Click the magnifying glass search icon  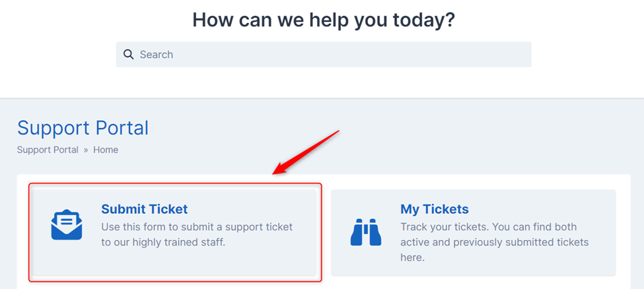pyautogui.click(x=129, y=55)
